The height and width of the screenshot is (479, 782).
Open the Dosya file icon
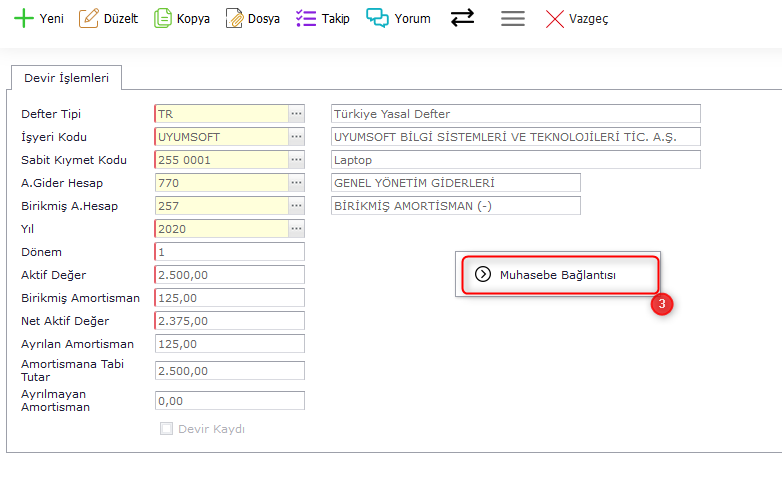[x=234, y=18]
